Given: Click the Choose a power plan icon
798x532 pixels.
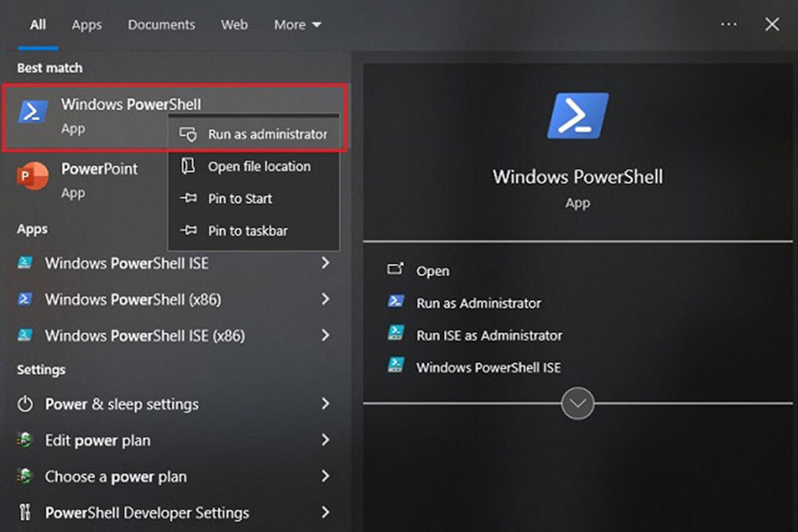Looking at the screenshot, I should [25, 476].
